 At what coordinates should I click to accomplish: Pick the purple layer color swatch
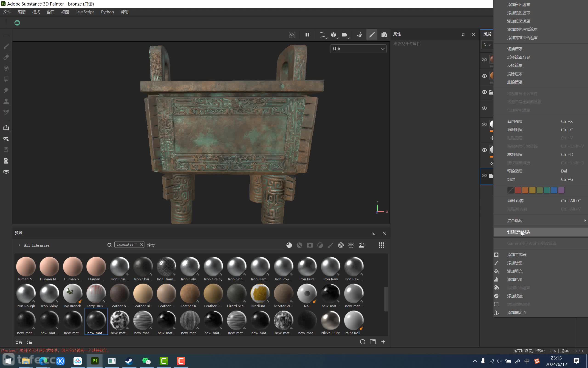click(561, 190)
